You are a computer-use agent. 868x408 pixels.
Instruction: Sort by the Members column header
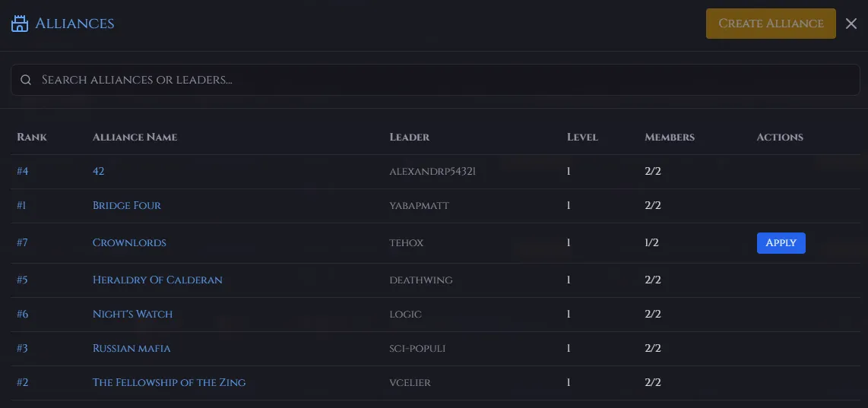point(670,137)
